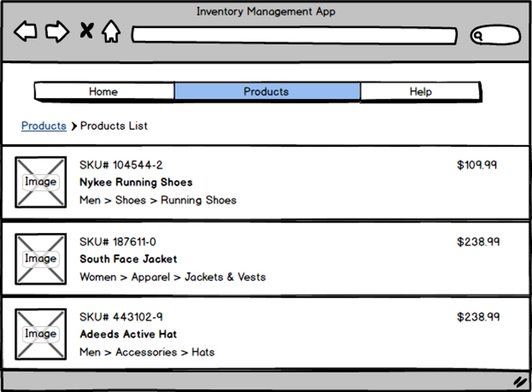Open South Face Jacket image placeholder
Viewport: 532px width, 392px height.
click(40, 258)
